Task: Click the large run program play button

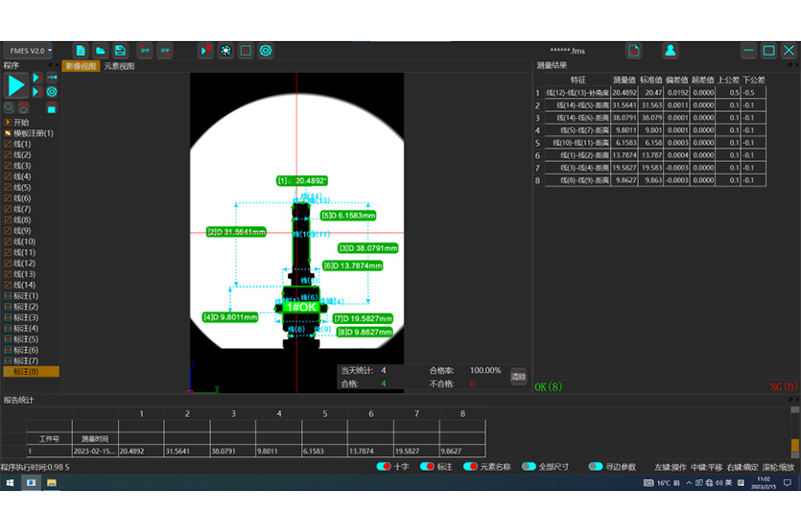Action: click(x=16, y=85)
